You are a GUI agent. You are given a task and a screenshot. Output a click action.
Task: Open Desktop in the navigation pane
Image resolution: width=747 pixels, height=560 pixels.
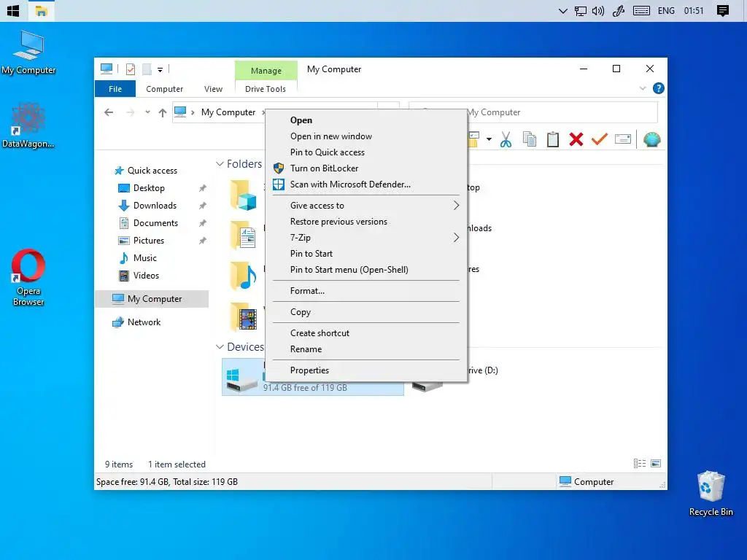point(149,188)
